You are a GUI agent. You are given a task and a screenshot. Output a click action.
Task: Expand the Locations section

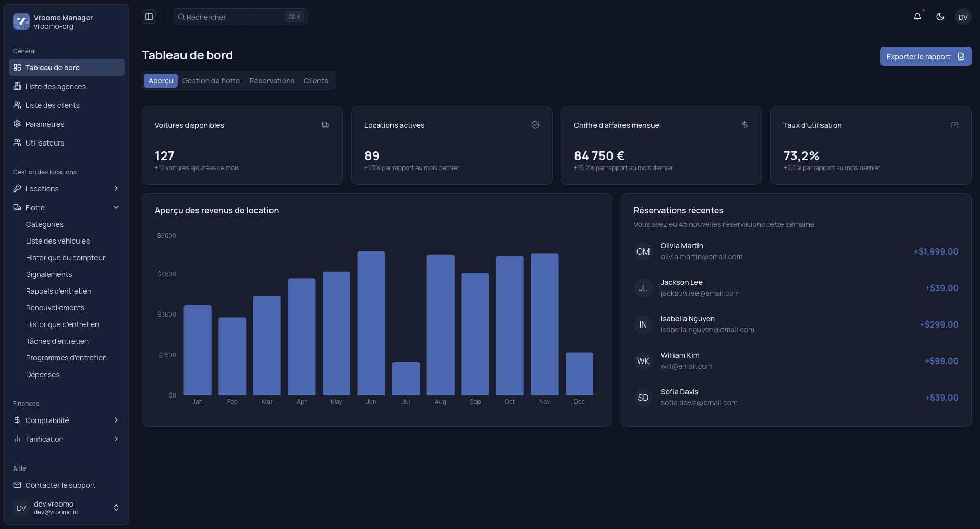pos(116,188)
